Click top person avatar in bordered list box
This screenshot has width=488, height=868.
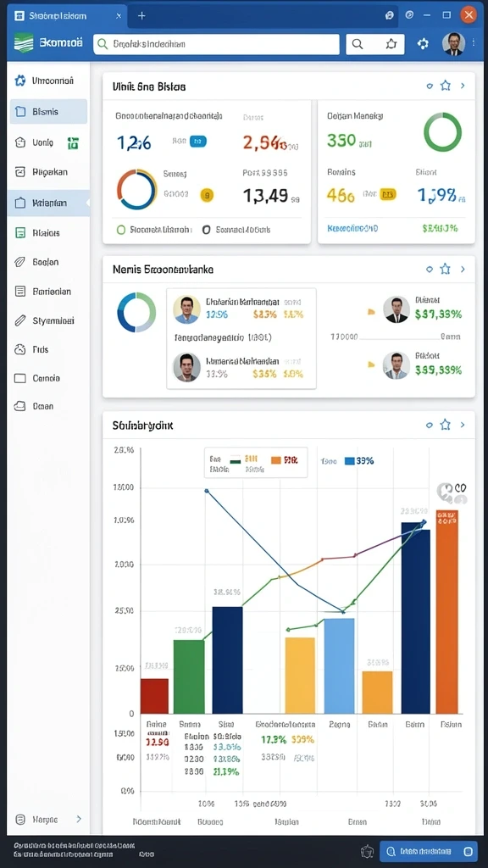(186, 309)
